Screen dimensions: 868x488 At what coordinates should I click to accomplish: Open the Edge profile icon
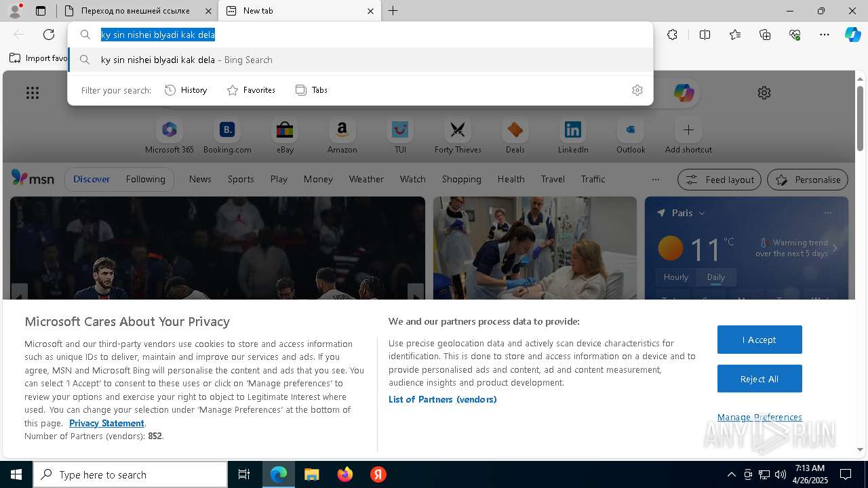(14, 11)
